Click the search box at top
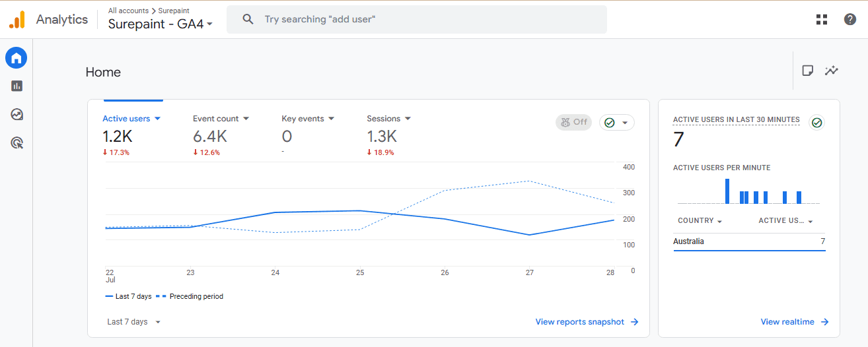This screenshot has width=868, height=347. [x=416, y=19]
